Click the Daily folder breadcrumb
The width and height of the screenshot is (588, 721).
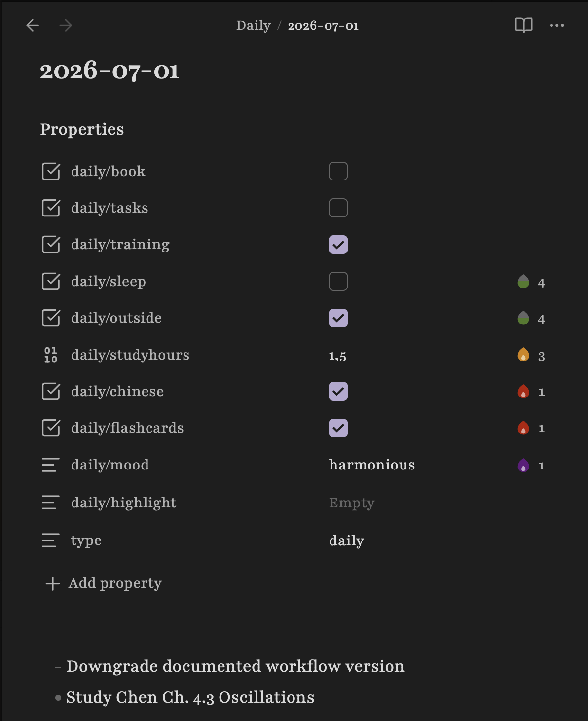[x=254, y=25]
